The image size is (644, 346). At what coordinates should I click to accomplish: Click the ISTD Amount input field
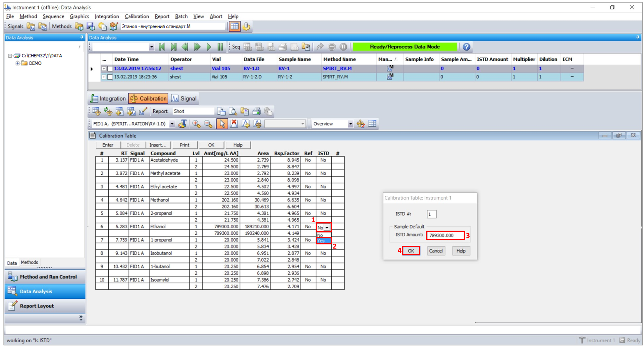pyautogui.click(x=445, y=235)
